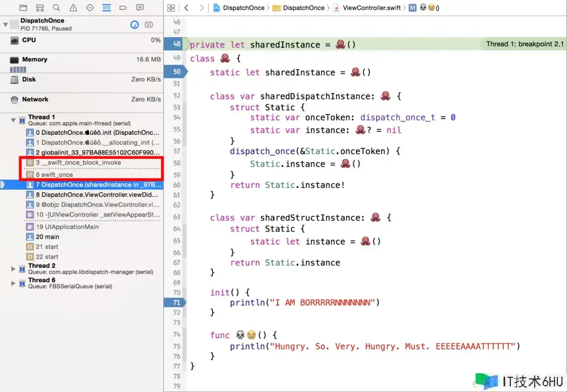Click the Thread 1 breakpoint 2.1 annotation
The height and width of the screenshot is (392, 567).
pos(524,44)
